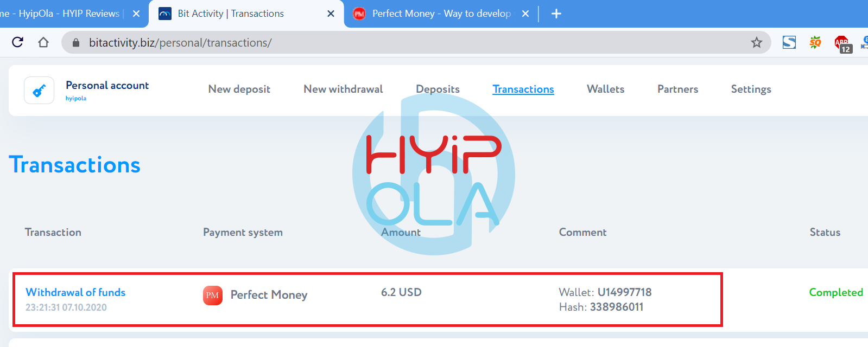Open the New deposit menu item
Screen dimensions: 868x347
(239, 89)
